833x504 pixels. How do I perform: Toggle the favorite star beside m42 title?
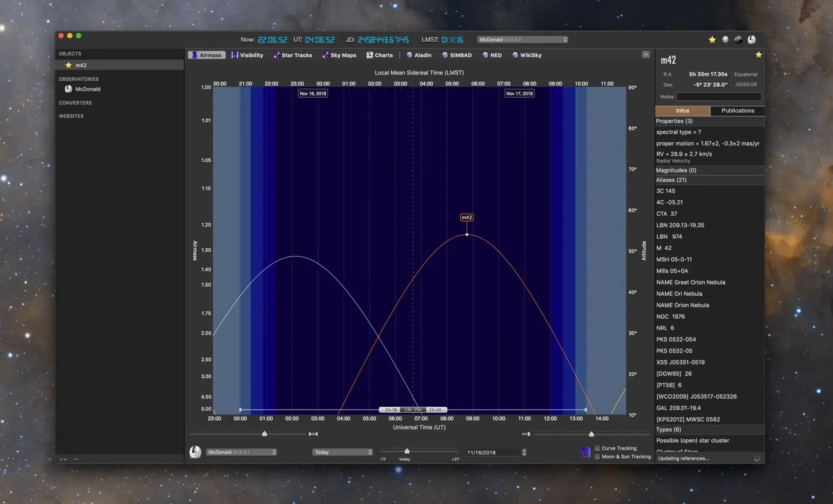point(758,55)
